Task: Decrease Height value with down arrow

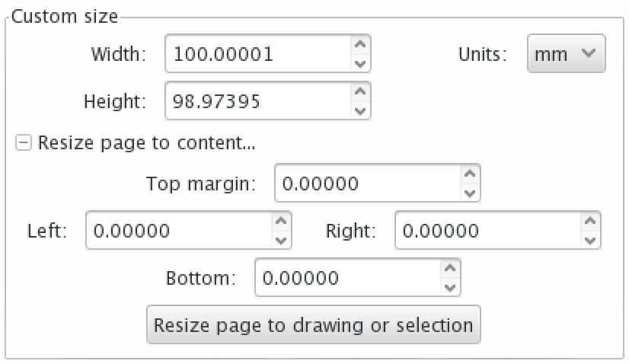Action: [361, 111]
